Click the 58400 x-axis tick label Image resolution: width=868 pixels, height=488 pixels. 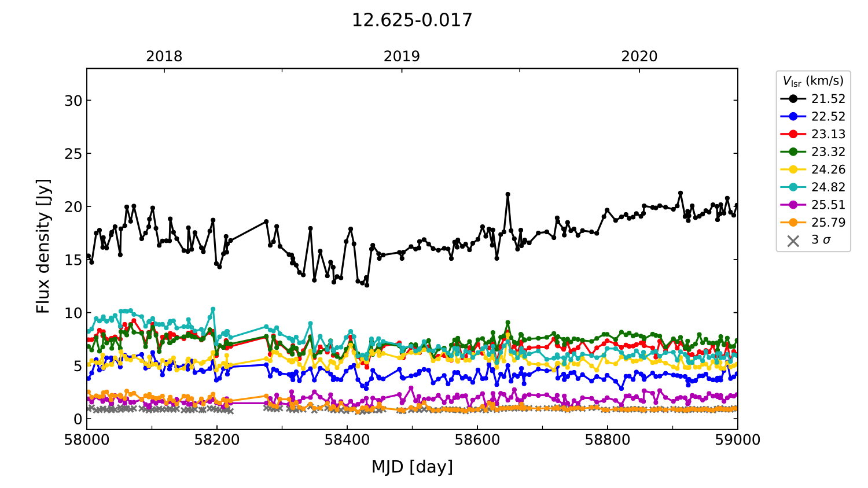[x=347, y=440]
